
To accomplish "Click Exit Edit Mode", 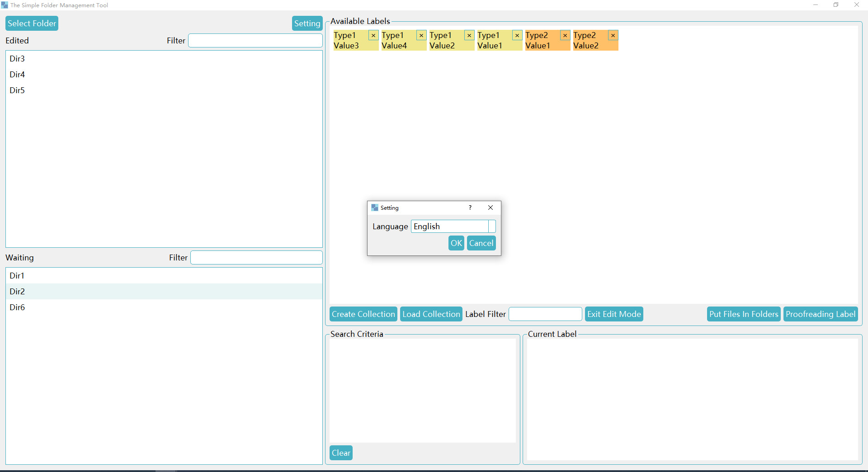I will tap(614, 314).
